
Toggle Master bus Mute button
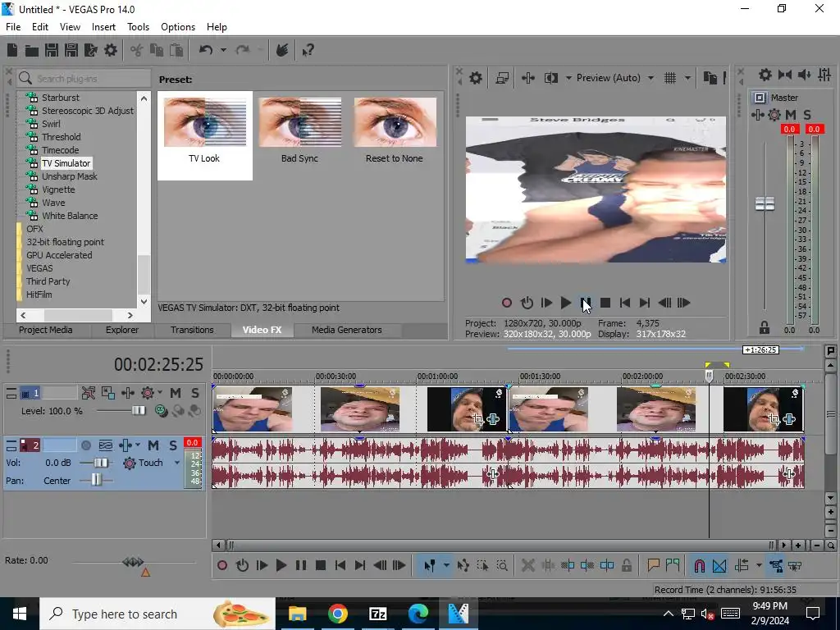pos(791,115)
